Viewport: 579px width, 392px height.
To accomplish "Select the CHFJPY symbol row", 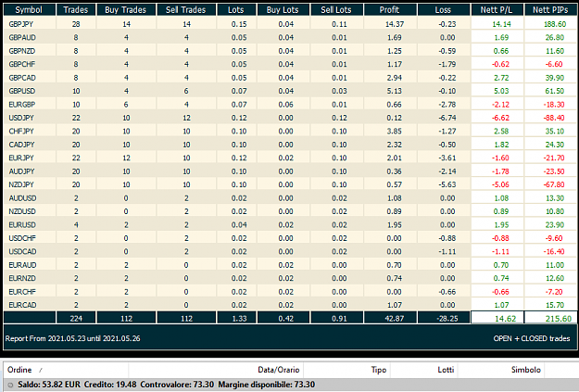I will (290, 131).
